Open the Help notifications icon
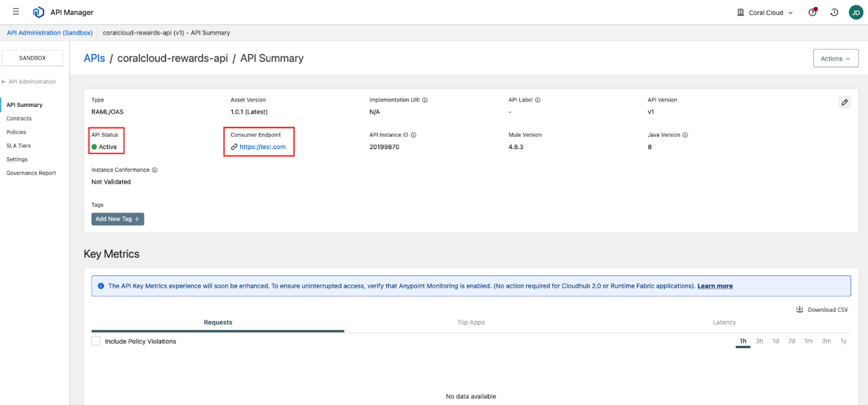This screenshot has width=868, height=405. (x=812, y=12)
